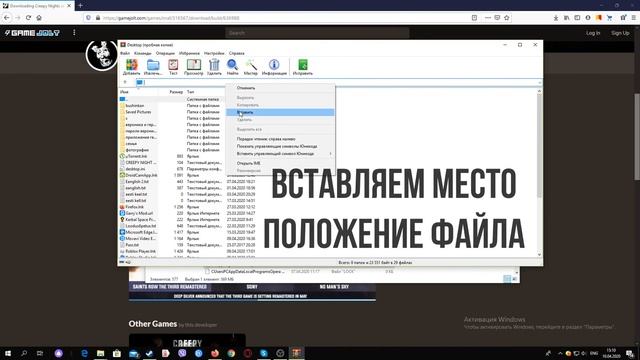
Task: Click the Log In link
Action: click(x=593, y=33)
